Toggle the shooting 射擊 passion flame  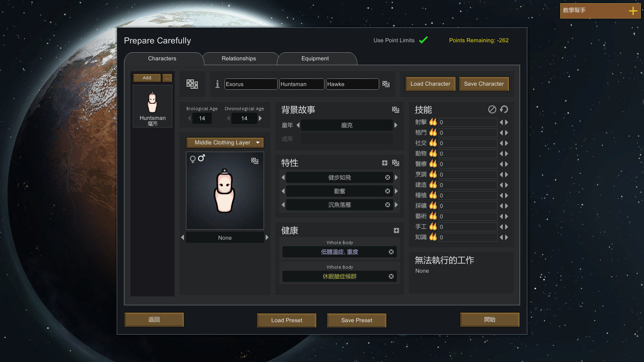(x=433, y=122)
